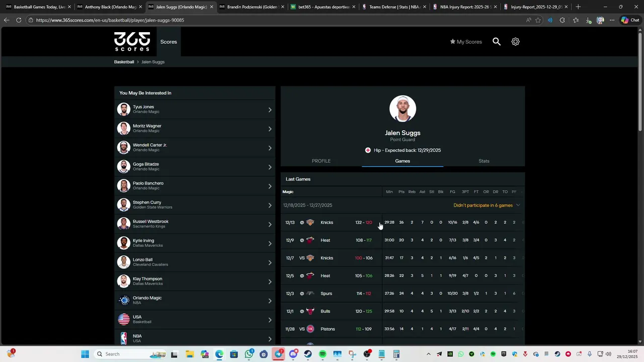This screenshot has height=362, width=644.
Task: Click the browser back arrow
Action: (7, 20)
